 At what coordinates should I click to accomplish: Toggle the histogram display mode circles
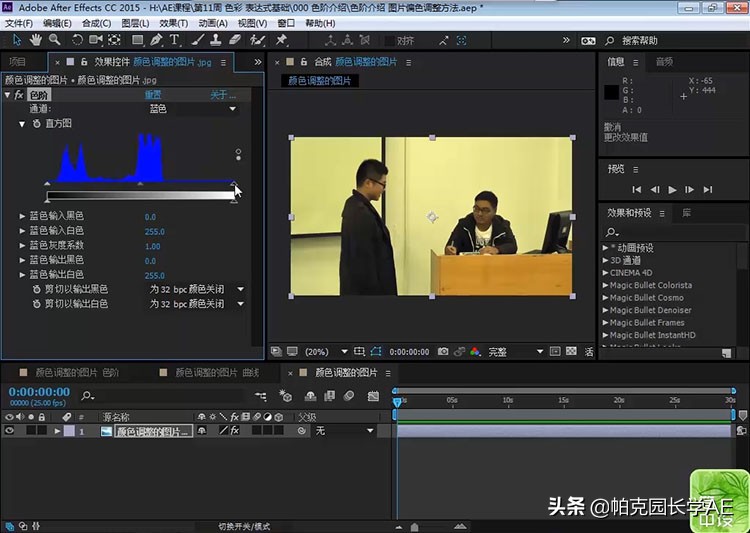[x=238, y=154]
